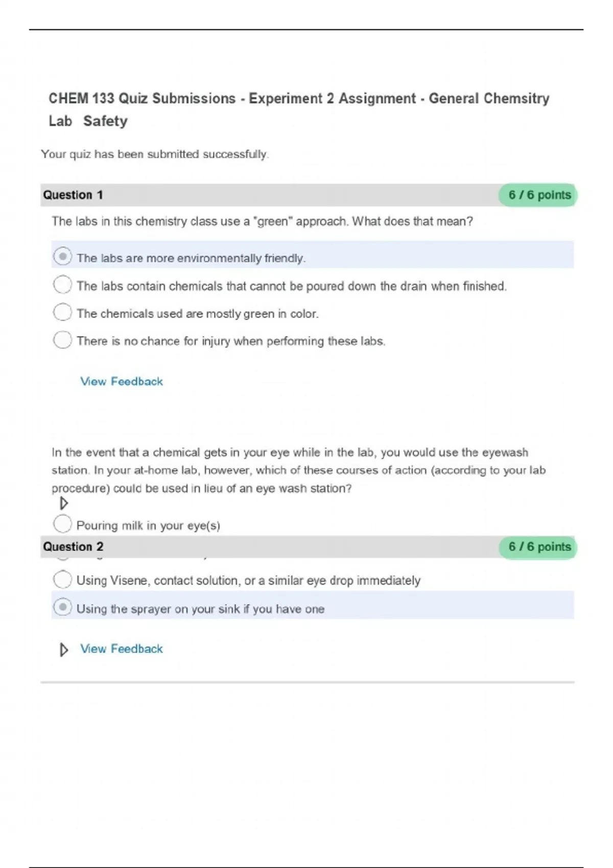Image resolution: width=613 pixels, height=868 pixels.
Task: Select 'The labs are more environmentally friendly' radio
Action: (62, 256)
